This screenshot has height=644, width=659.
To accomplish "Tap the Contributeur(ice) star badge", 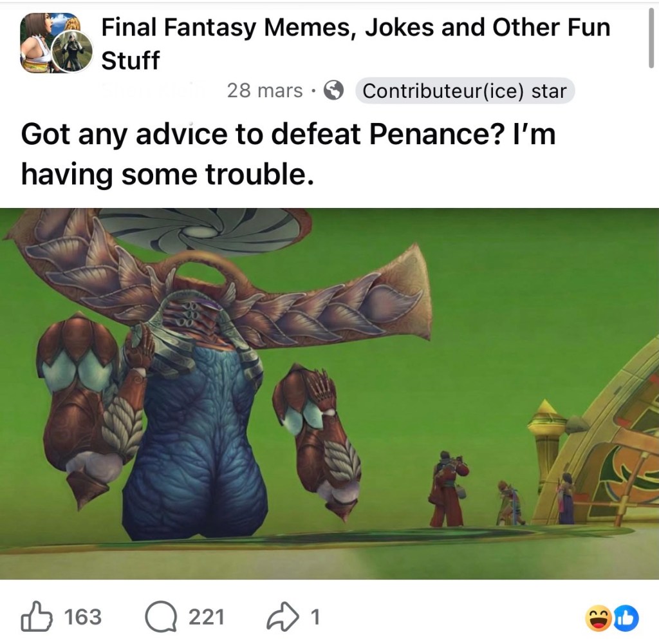I will pyautogui.click(x=465, y=90).
